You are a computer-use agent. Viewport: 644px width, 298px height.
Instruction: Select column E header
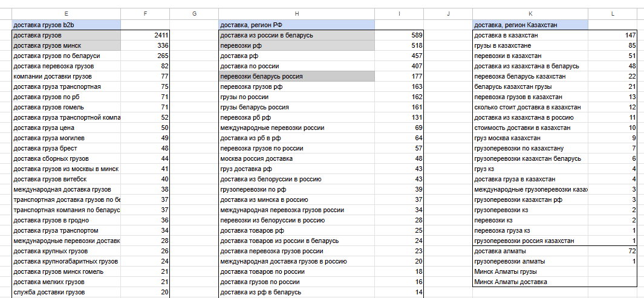coord(67,14)
